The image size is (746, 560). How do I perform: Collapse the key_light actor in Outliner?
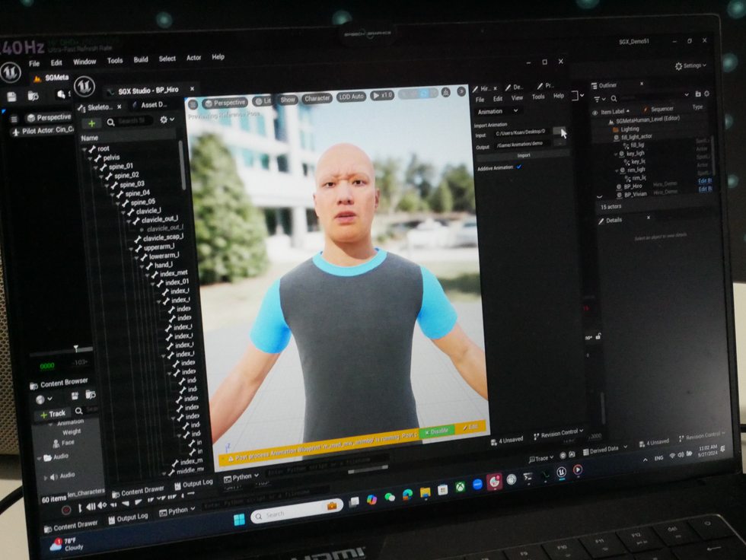pyautogui.click(x=616, y=154)
